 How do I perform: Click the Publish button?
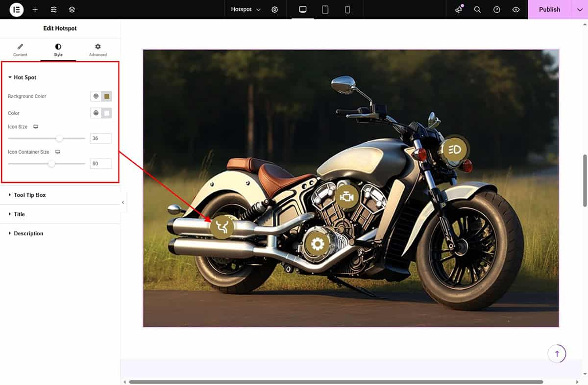(x=549, y=9)
